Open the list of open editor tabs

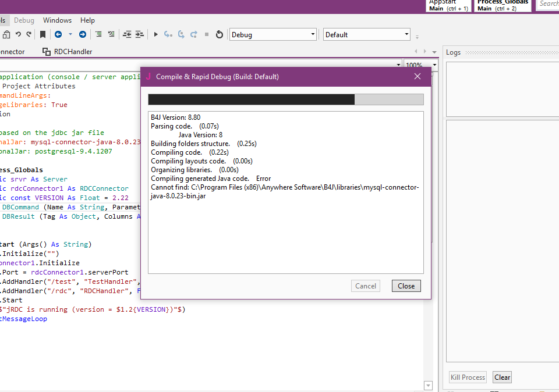coord(434,52)
